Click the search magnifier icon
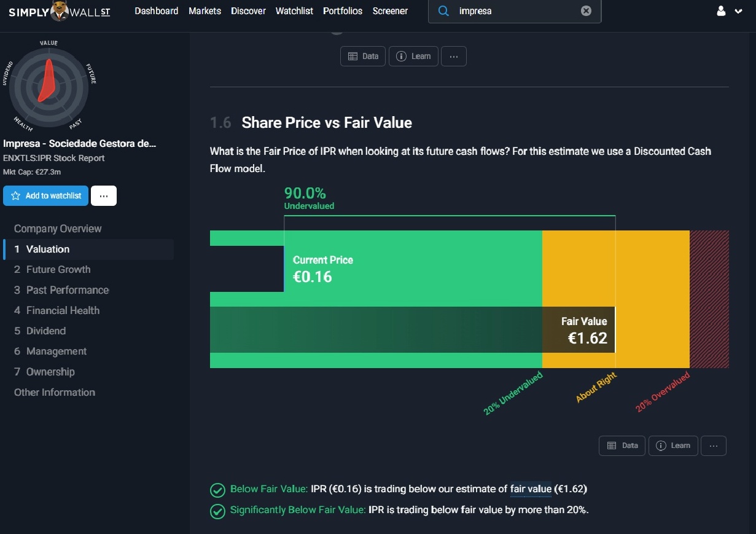The image size is (756, 534). point(443,11)
